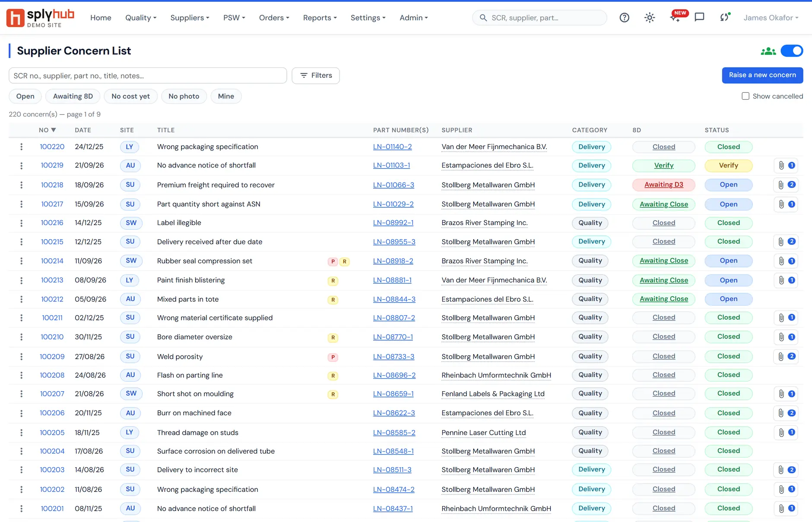812x522 pixels.
Task: Toggle the Open quick filter chip
Action: coord(25,96)
